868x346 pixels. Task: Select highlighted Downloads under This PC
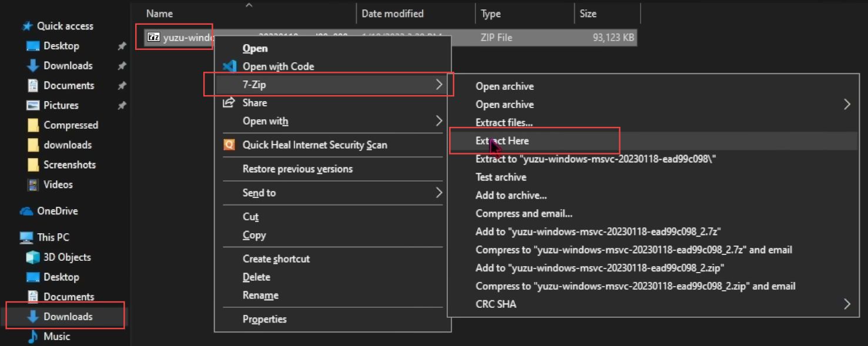pos(68,317)
